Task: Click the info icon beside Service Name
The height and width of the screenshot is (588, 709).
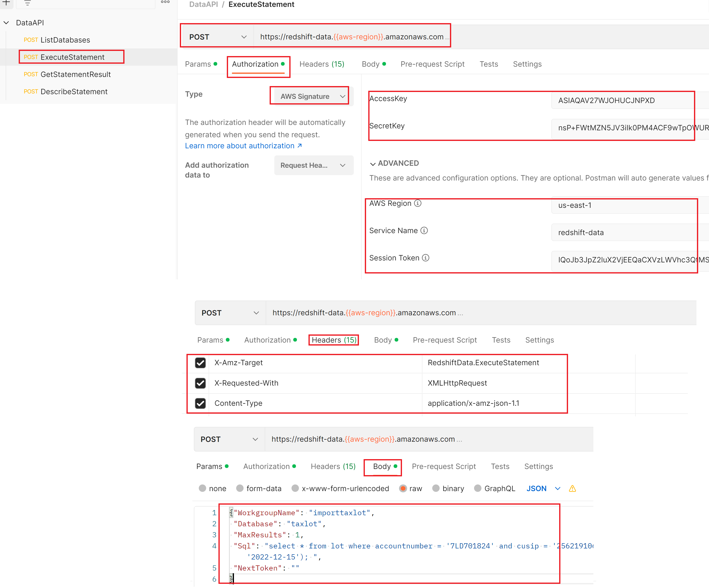Action: click(x=424, y=230)
